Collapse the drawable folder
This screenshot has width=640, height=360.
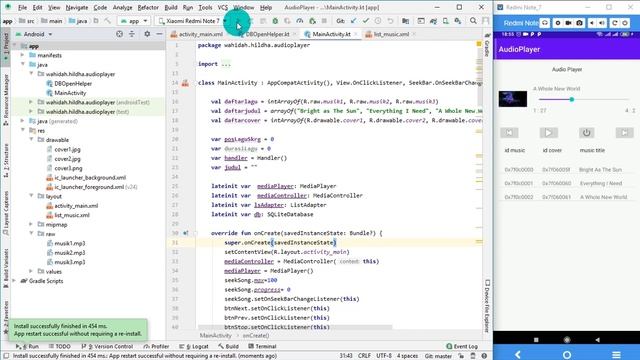click(x=31, y=140)
